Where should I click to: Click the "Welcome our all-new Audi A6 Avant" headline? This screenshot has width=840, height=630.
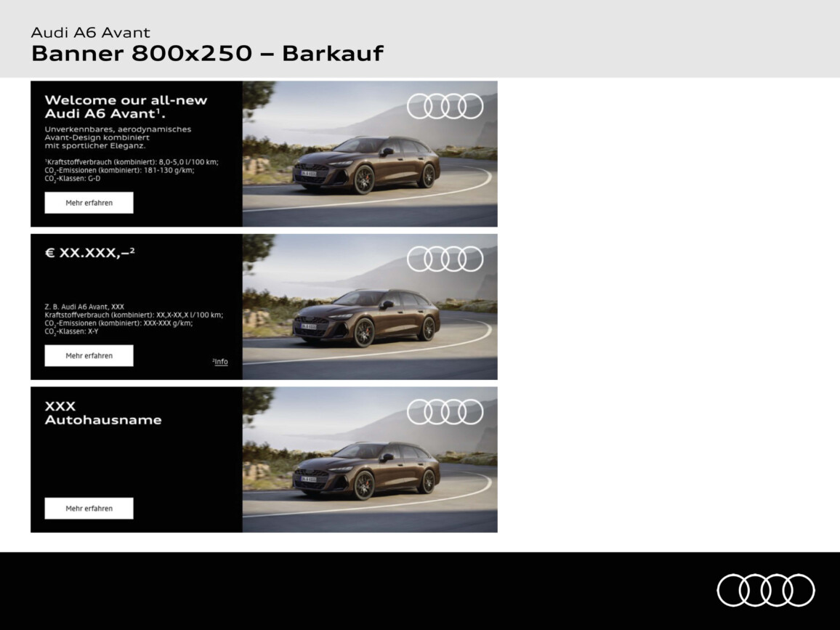[126, 107]
